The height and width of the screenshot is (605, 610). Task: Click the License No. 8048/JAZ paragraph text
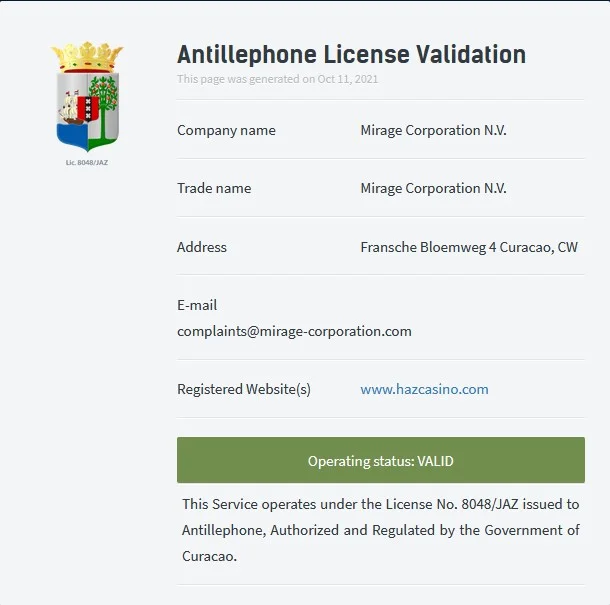[x=380, y=530]
